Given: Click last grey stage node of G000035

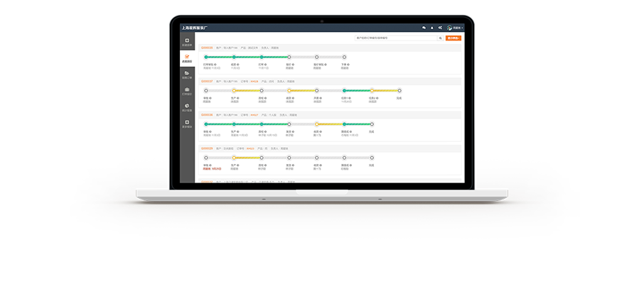Looking at the screenshot, I should point(344,57).
